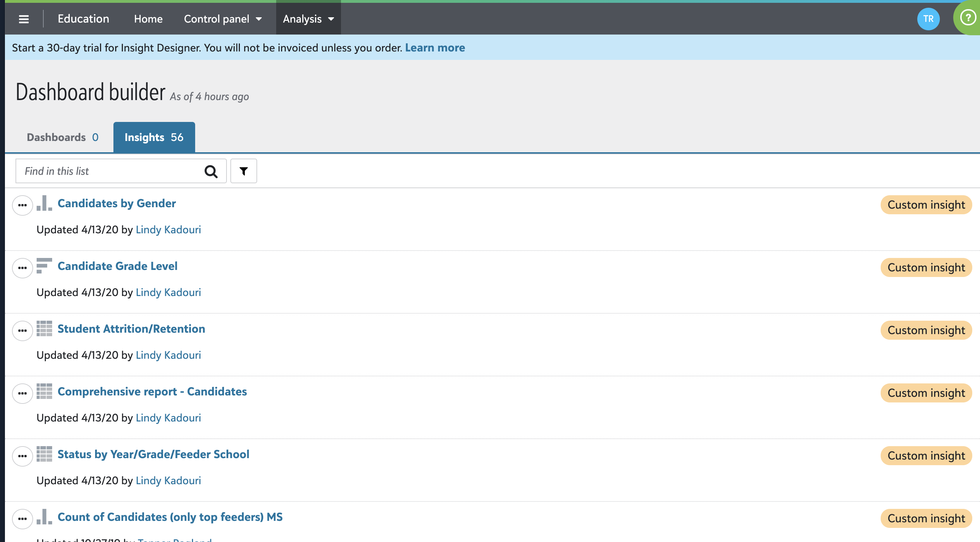Click the Custom insight badge on Candidate Grade Level
This screenshot has height=542, width=980.
pyautogui.click(x=926, y=267)
